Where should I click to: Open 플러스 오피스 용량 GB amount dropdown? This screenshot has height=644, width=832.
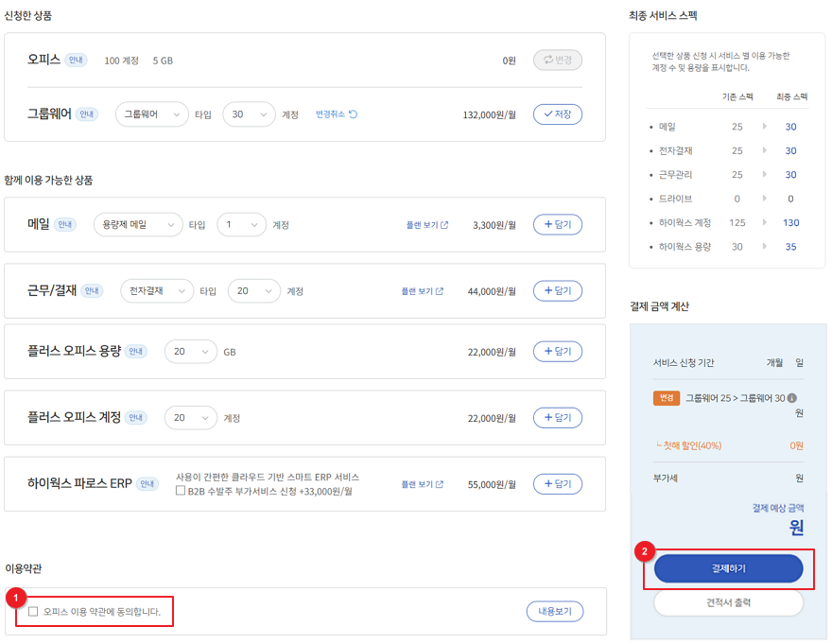pyautogui.click(x=190, y=352)
